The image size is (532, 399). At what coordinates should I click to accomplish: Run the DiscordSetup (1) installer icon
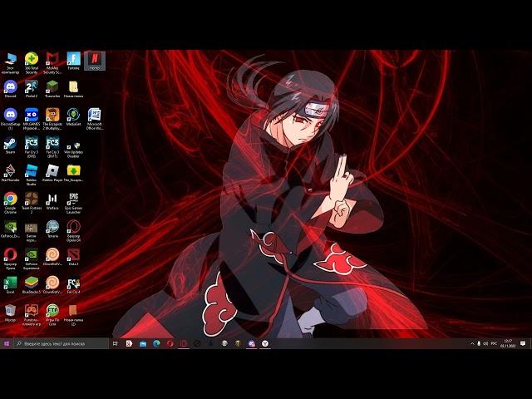tap(10, 119)
